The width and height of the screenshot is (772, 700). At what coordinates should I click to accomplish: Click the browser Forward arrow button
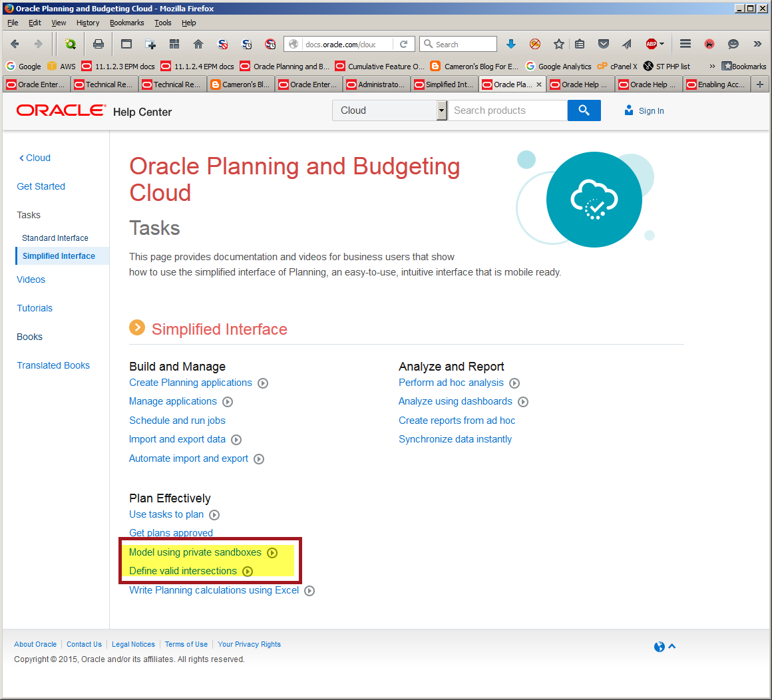pyautogui.click(x=38, y=45)
